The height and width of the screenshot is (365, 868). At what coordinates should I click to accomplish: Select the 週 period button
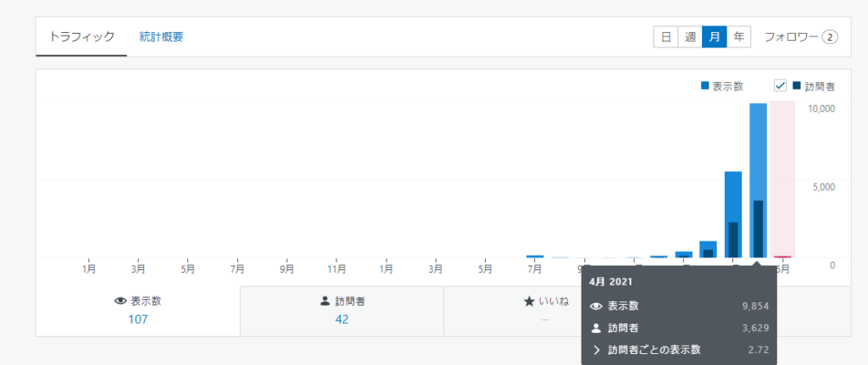tap(690, 37)
